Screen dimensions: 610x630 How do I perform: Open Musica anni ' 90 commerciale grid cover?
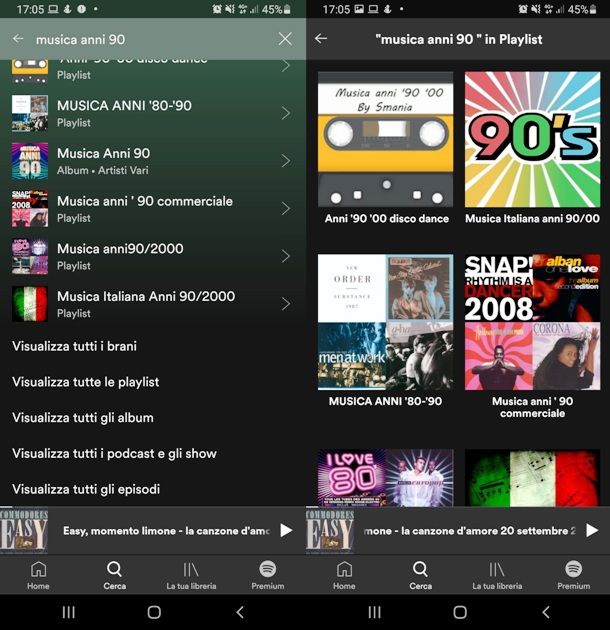point(532,322)
